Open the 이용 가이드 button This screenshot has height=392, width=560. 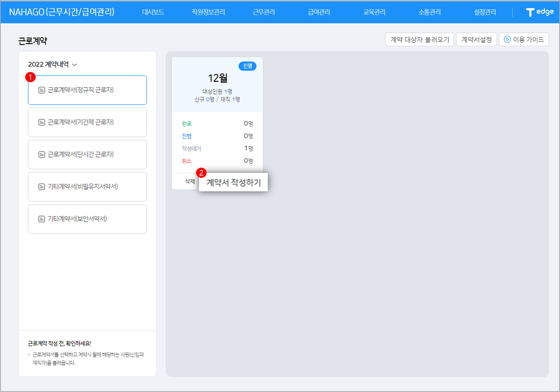pos(524,39)
